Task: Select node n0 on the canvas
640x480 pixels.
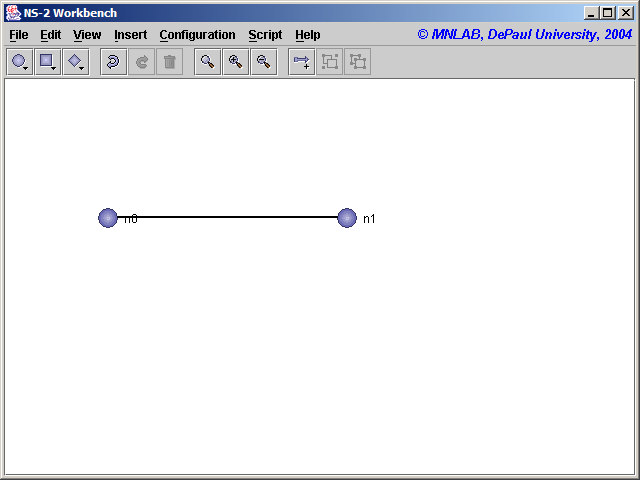Action: click(x=108, y=218)
